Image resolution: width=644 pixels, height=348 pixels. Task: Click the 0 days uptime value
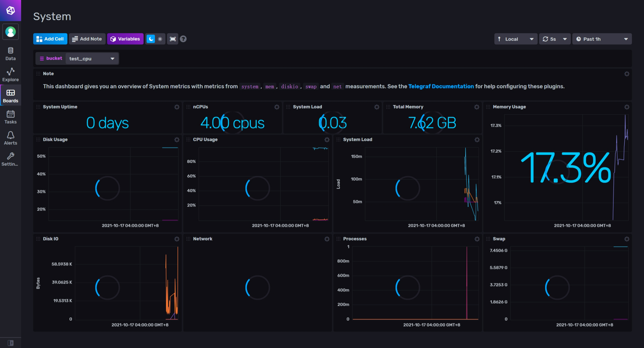(x=107, y=123)
